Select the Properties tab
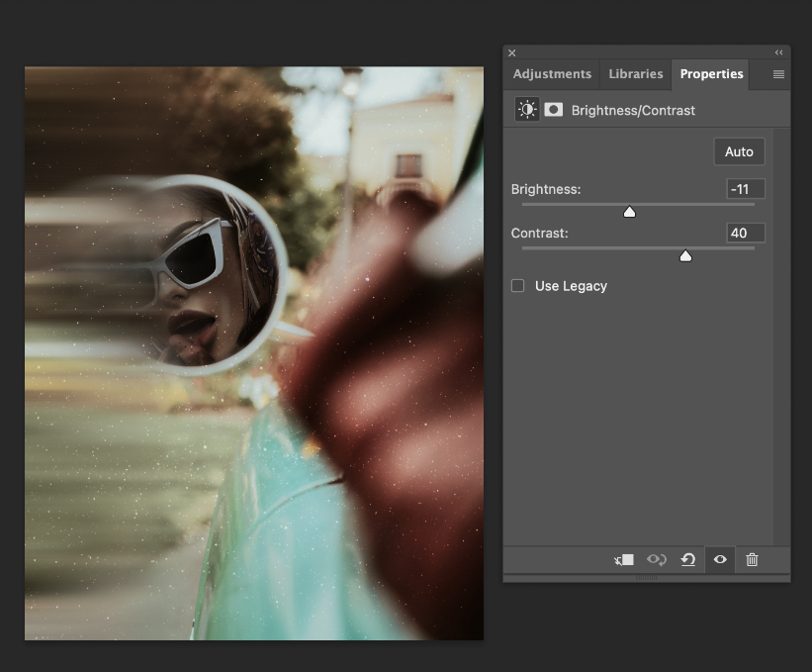Viewport: 812px width, 672px height. click(711, 74)
